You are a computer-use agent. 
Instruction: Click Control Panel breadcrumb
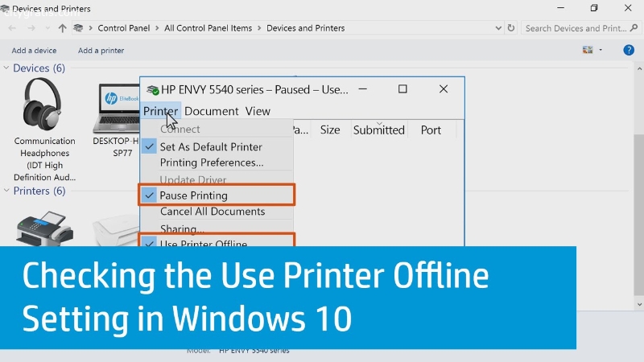click(x=124, y=28)
